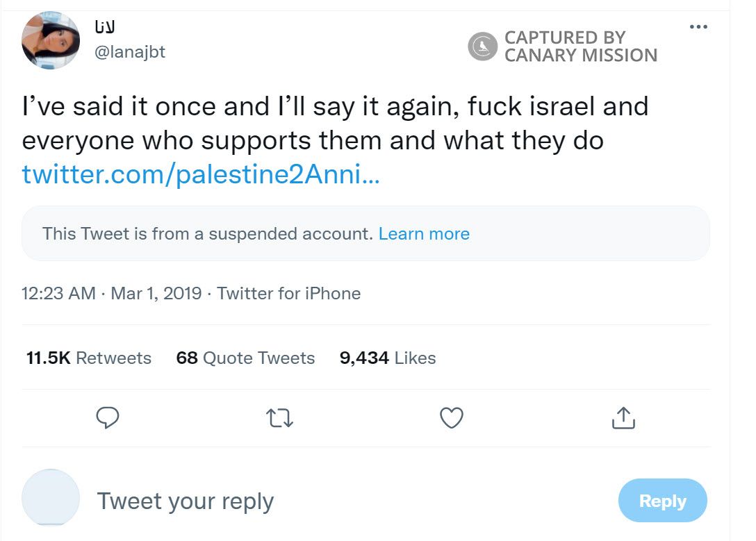This screenshot has width=756, height=541.
Task: View the 11.5K Retweets list
Action: (x=88, y=358)
